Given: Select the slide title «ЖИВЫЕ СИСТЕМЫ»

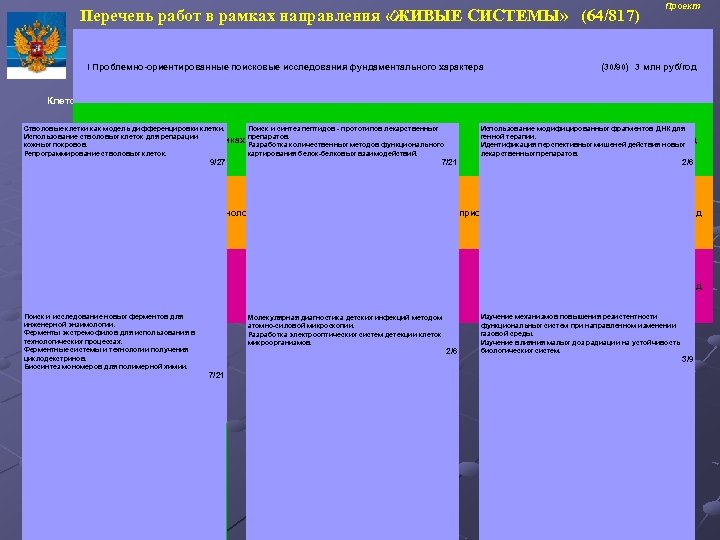Looking at the screenshot, I should (x=476, y=17).
